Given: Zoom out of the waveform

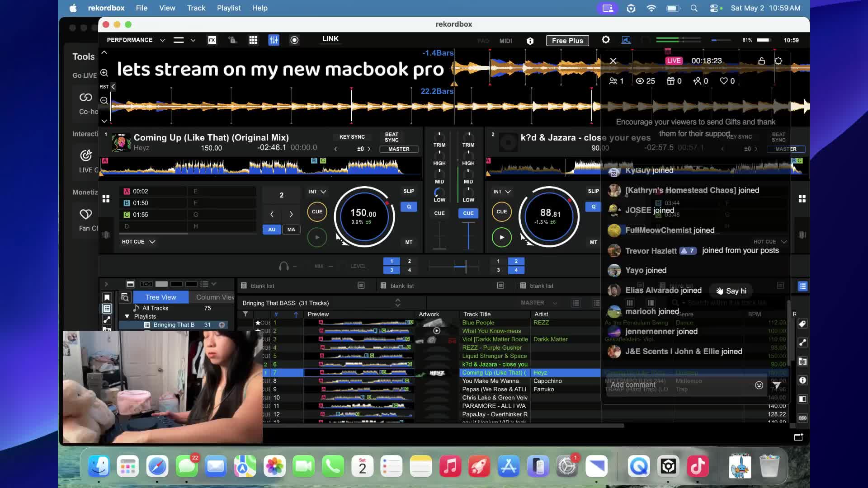Looking at the screenshot, I should (x=104, y=101).
